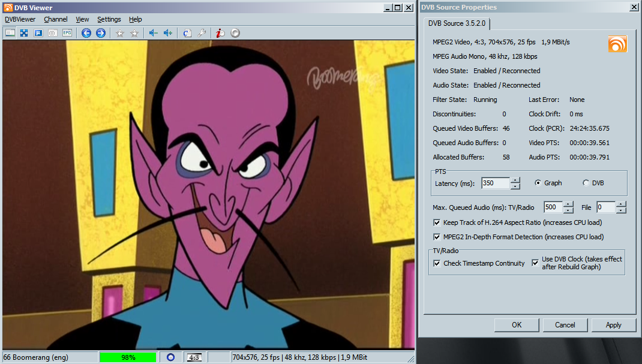Decrease Latency with the down spinner arrow
Image resolution: width=642 pixels, height=364 pixels.
pyautogui.click(x=515, y=186)
